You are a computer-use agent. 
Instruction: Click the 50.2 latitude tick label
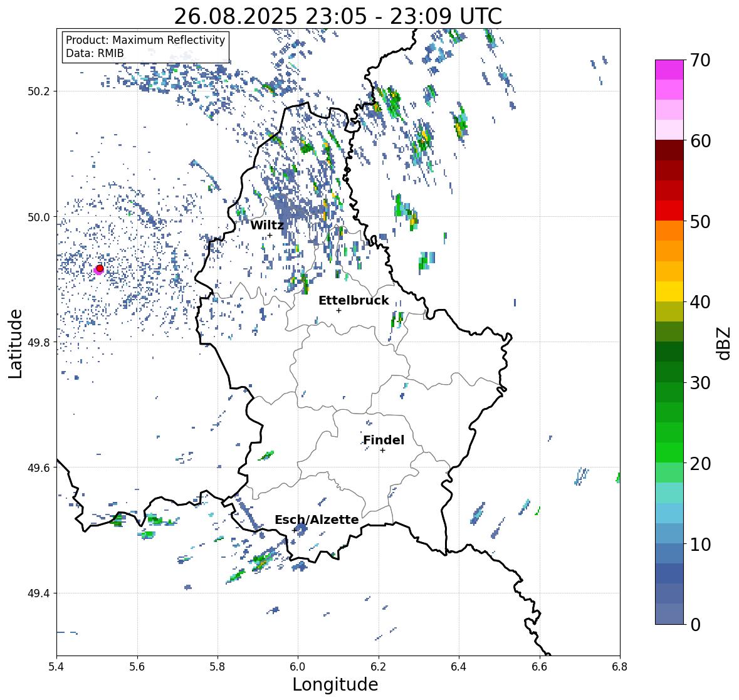tap(38, 91)
